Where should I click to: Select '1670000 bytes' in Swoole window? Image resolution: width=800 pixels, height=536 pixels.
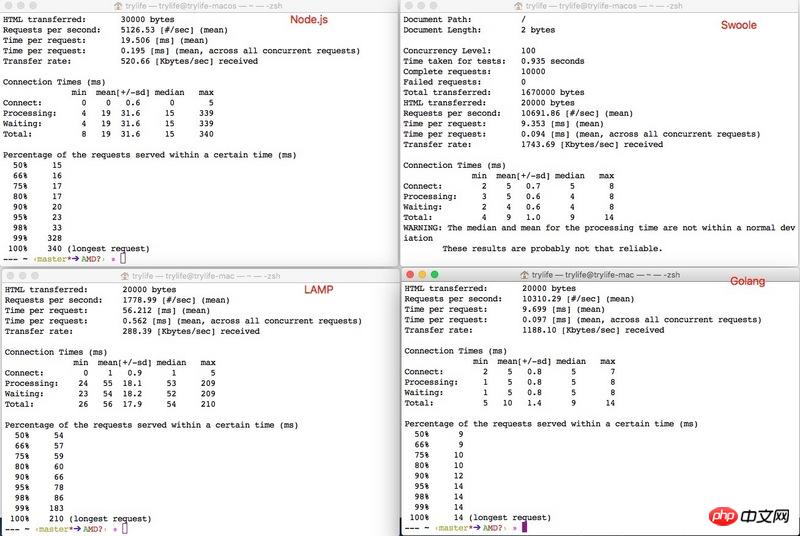pos(553,93)
